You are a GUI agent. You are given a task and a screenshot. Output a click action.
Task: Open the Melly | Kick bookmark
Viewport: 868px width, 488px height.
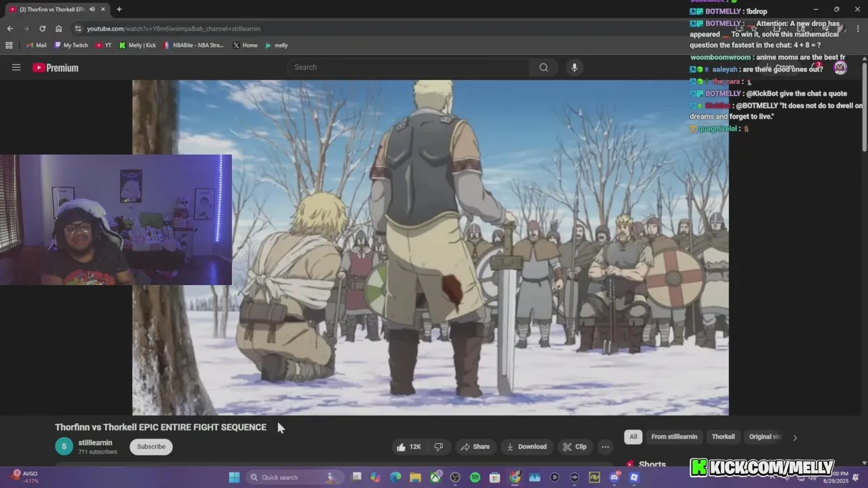point(138,45)
